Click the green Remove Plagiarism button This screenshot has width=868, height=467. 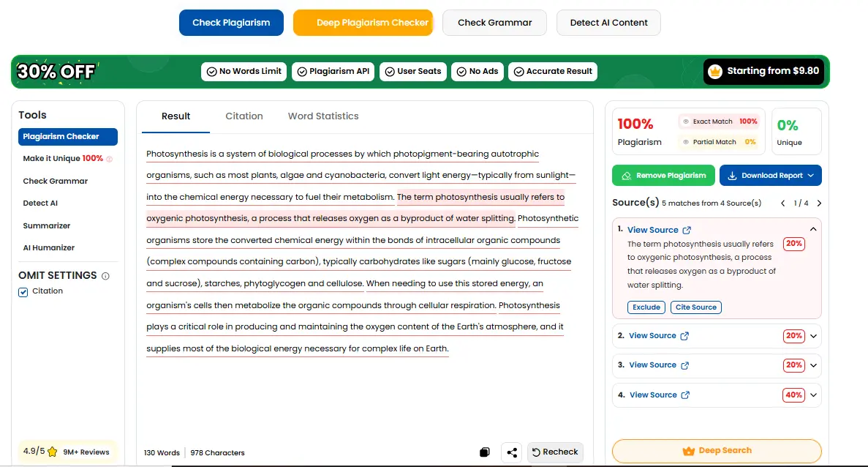point(664,176)
